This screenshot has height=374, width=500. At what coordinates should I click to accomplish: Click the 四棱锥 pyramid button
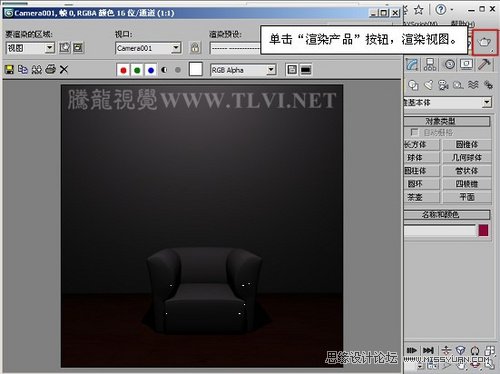(x=467, y=184)
